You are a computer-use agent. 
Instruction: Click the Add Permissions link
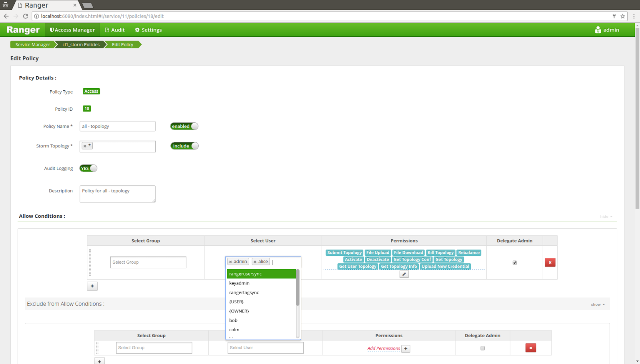[x=383, y=348]
